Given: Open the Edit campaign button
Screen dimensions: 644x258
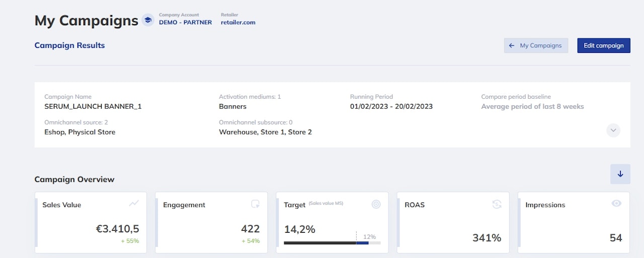Looking at the screenshot, I should (x=603, y=45).
